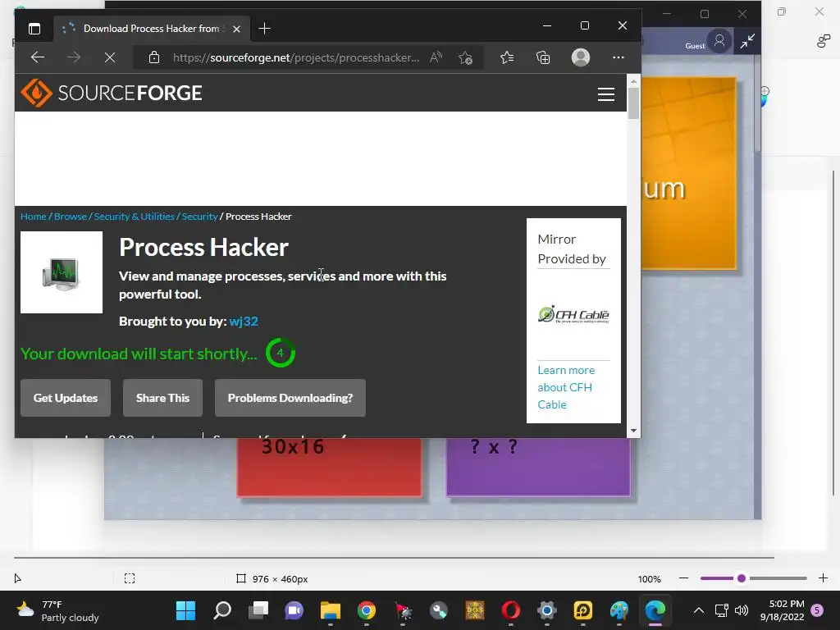
Task: Close the Download Process Hacker tab
Action: [x=236, y=29]
